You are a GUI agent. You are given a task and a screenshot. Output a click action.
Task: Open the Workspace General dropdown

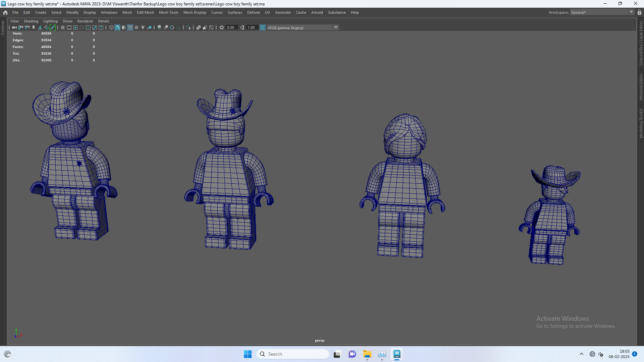(602, 12)
